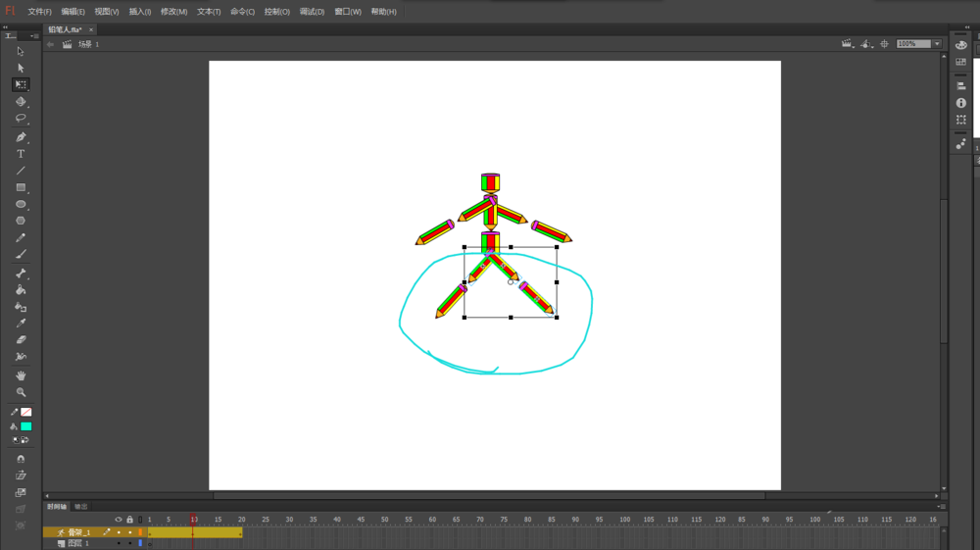Open the 插入(I) menu
The height and width of the screenshot is (550, 980).
tap(140, 12)
